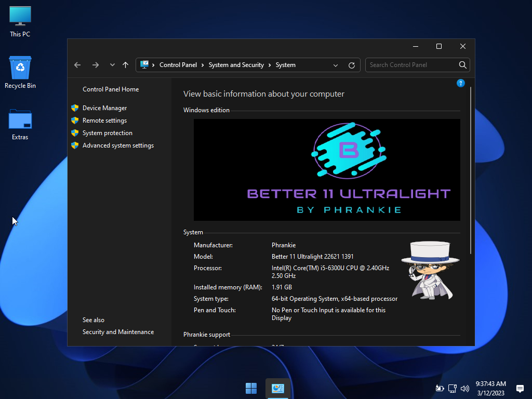The height and width of the screenshot is (399, 532).
Task: Select the 1.91 GB memory value
Action: (282, 287)
